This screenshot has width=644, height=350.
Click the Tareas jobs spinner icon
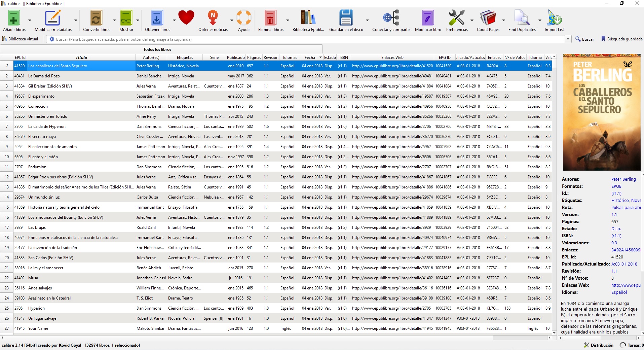[x=623, y=345]
